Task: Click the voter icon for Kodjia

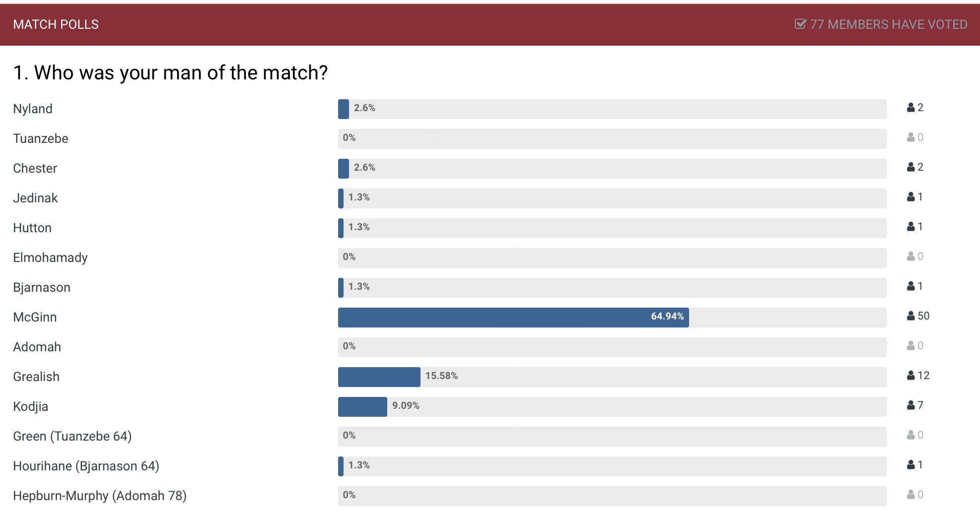Action: tap(911, 405)
